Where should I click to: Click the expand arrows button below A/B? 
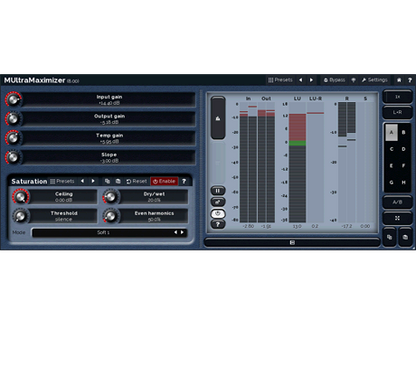pyautogui.click(x=397, y=218)
